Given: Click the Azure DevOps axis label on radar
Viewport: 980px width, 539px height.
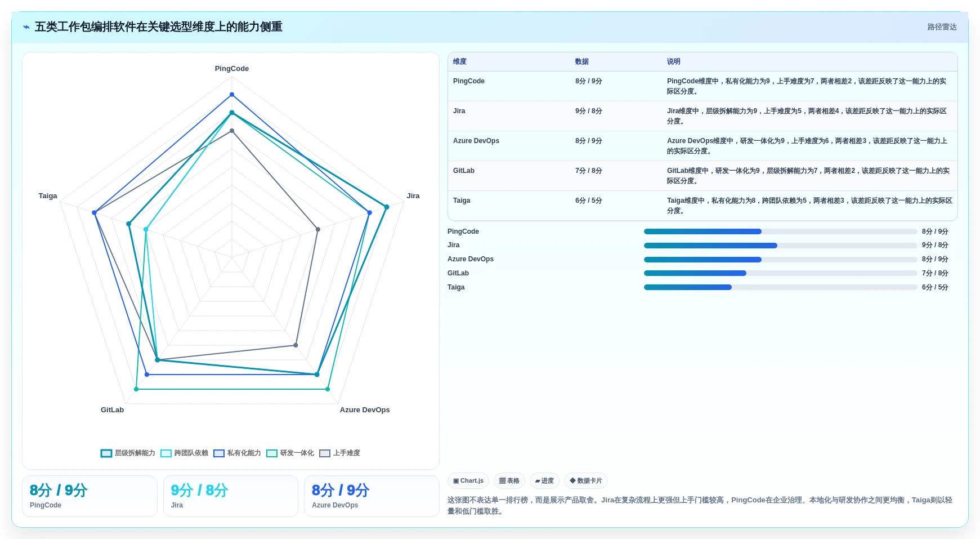Looking at the screenshot, I should pyautogui.click(x=365, y=410).
